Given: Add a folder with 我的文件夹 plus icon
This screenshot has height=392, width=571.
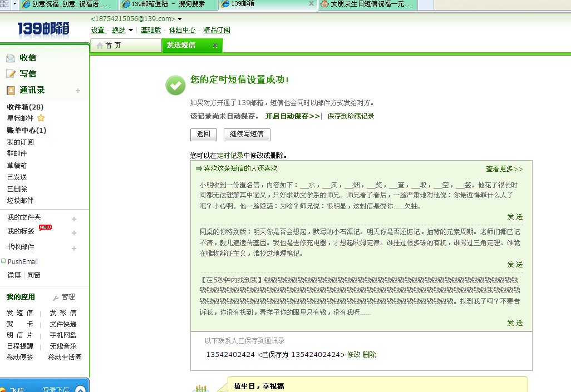Looking at the screenshot, I should (x=74, y=219).
